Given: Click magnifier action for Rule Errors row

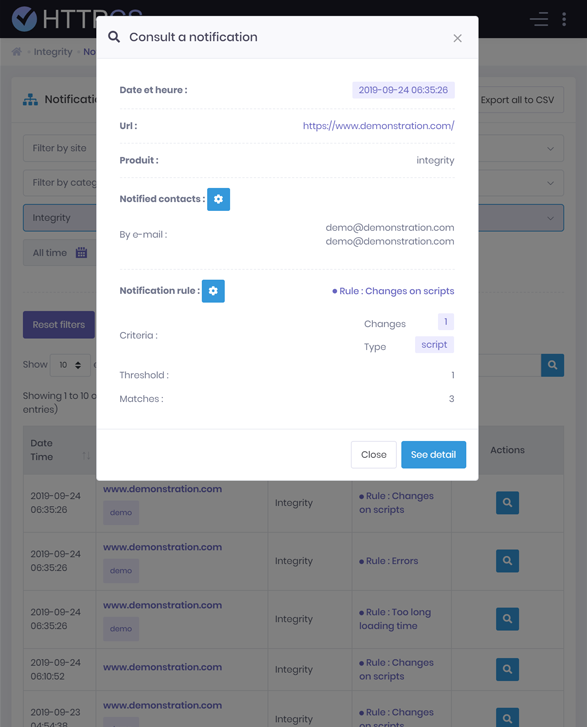Looking at the screenshot, I should click(507, 561).
